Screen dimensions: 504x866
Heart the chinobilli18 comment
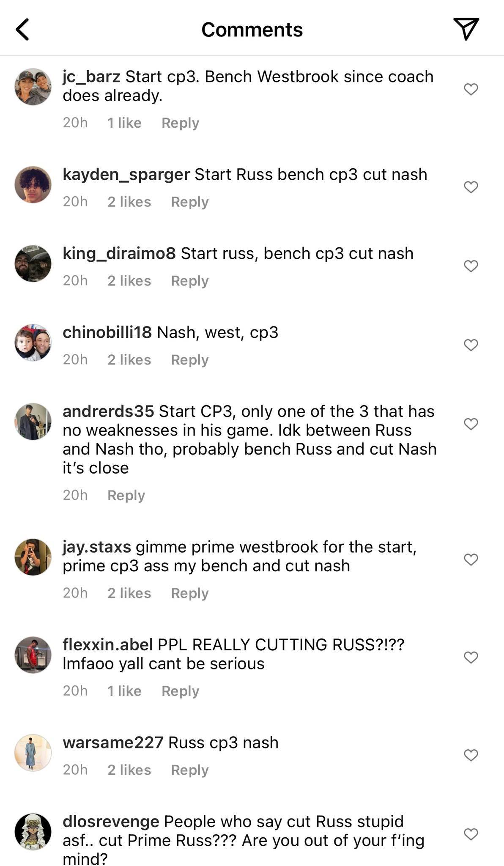tap(471, 345)
